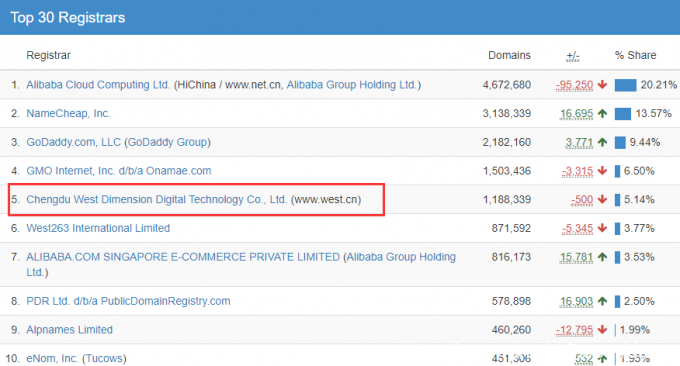This screenshot has width=680, height=366.
Task: Open the NameCheap, Inc. registrar link
Action: coord(69,113)
